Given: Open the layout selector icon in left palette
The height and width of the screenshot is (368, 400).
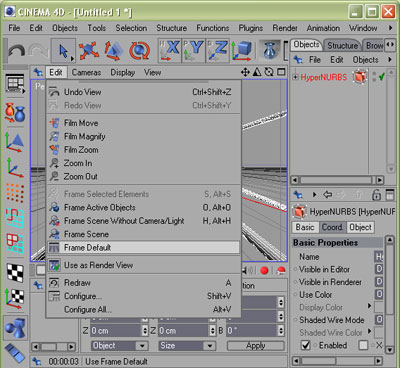Looking at the screenshot, I should click(x=15, y=83).
